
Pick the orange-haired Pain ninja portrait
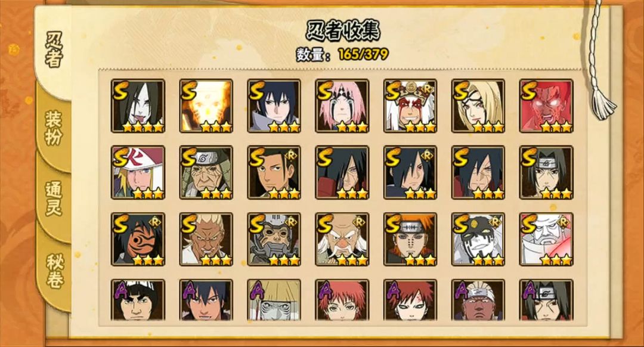[x=410, y=240]
